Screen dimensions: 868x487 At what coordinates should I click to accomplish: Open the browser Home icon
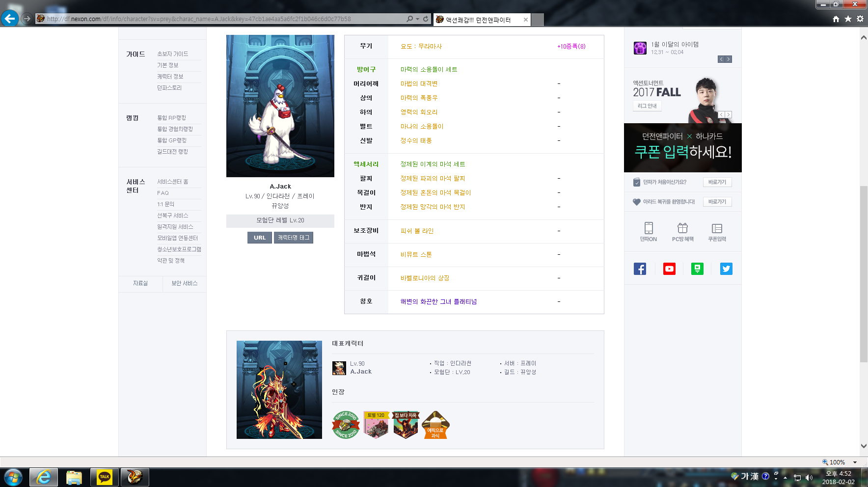[836, 19]
